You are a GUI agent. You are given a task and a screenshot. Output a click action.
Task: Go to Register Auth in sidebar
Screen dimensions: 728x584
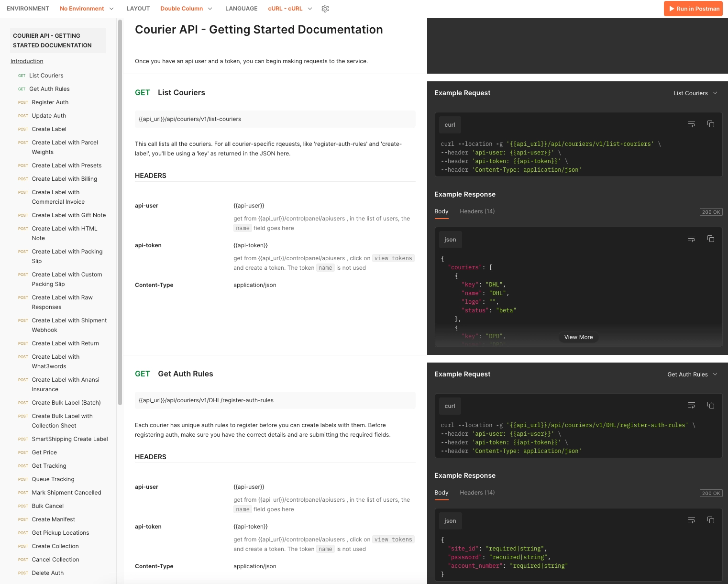coord(50,102)
